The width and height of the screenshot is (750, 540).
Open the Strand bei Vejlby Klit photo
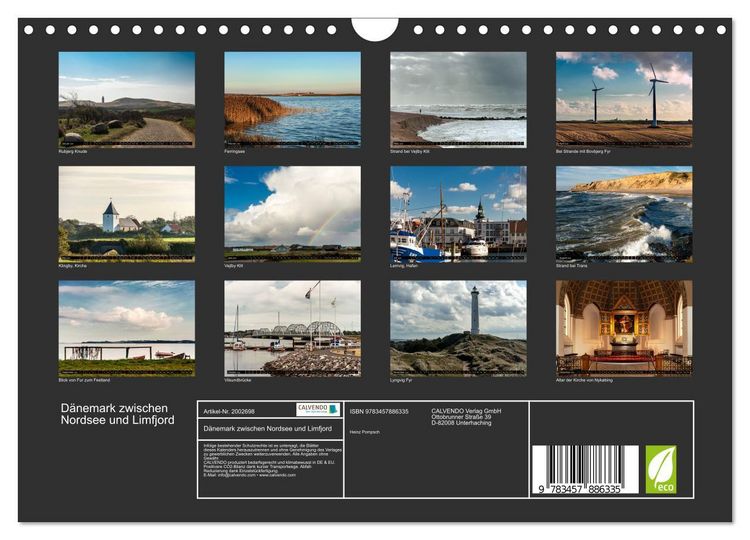point(458,99)
